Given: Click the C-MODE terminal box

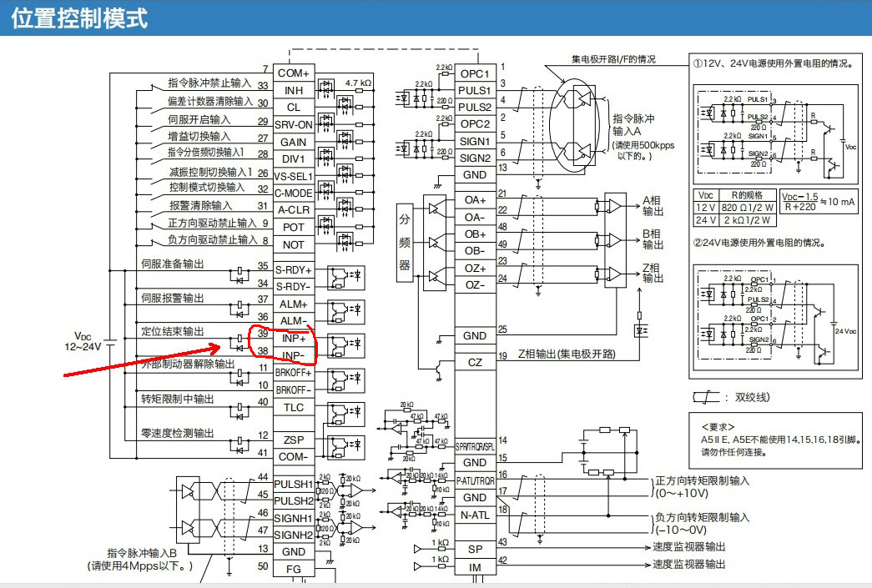Looking at the screenshot, I should click(293, 193).
